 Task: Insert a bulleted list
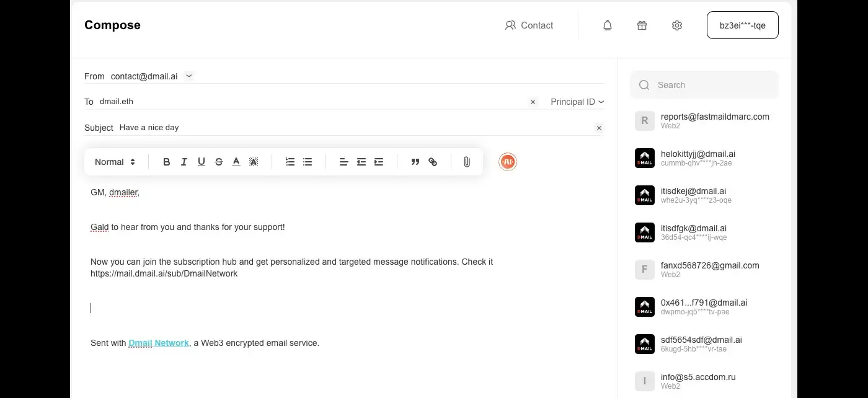point(307,162)
